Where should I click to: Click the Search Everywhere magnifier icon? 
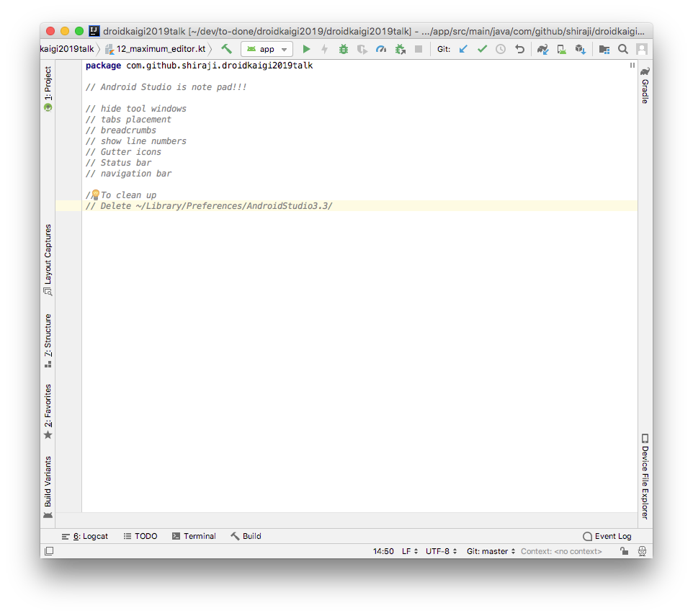623,49
